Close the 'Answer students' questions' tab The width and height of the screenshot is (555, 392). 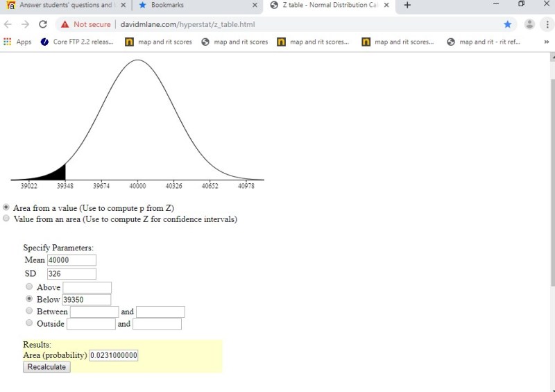pos(123,5)
